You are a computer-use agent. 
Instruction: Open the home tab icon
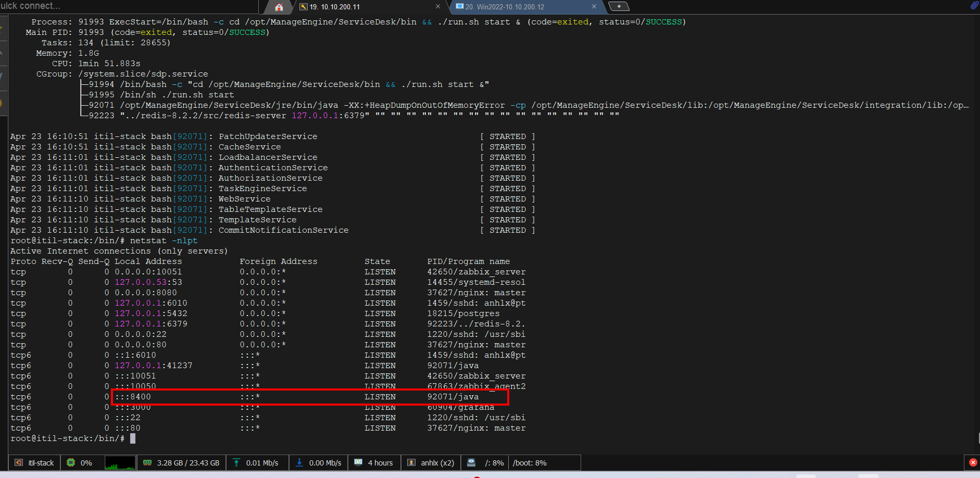[x=279, y=7]
